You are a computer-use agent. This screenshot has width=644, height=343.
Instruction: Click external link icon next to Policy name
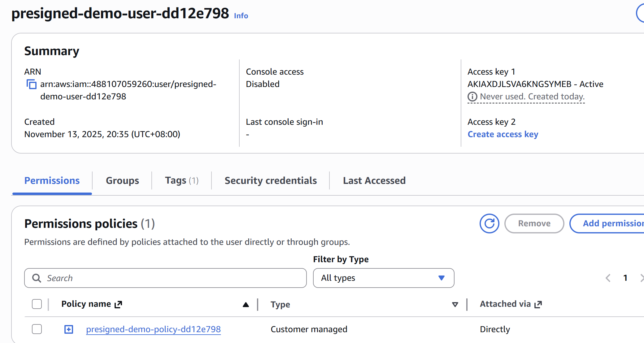point(118,305)
